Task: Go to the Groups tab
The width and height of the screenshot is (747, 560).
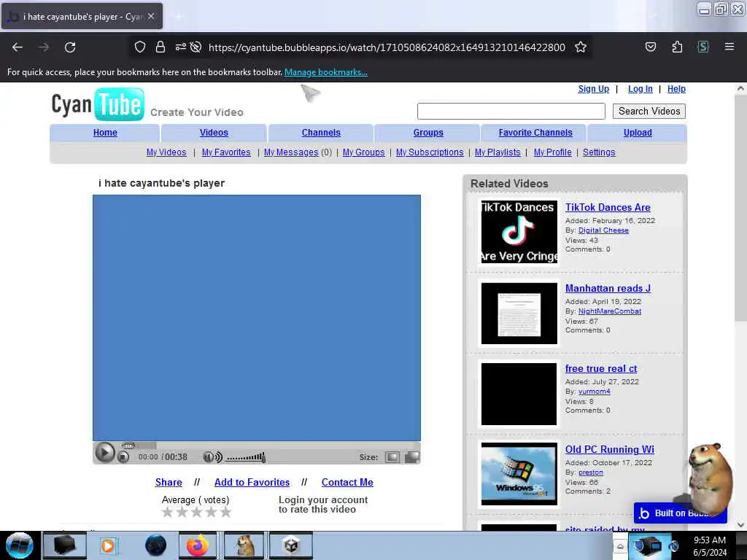Action: pos(428,133)
